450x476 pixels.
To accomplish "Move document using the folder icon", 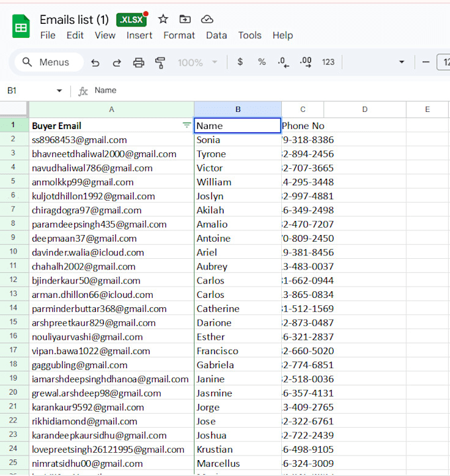I will pos(185,19).
